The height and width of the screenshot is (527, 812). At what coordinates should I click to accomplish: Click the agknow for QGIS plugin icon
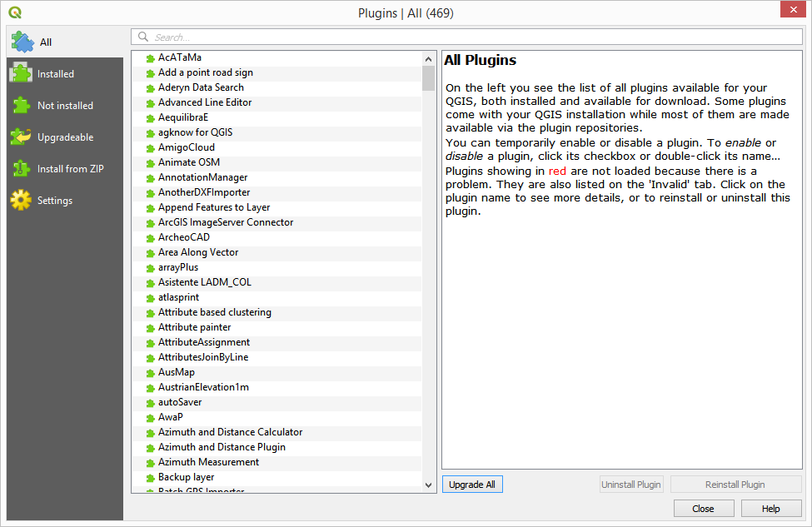(150, 133)
